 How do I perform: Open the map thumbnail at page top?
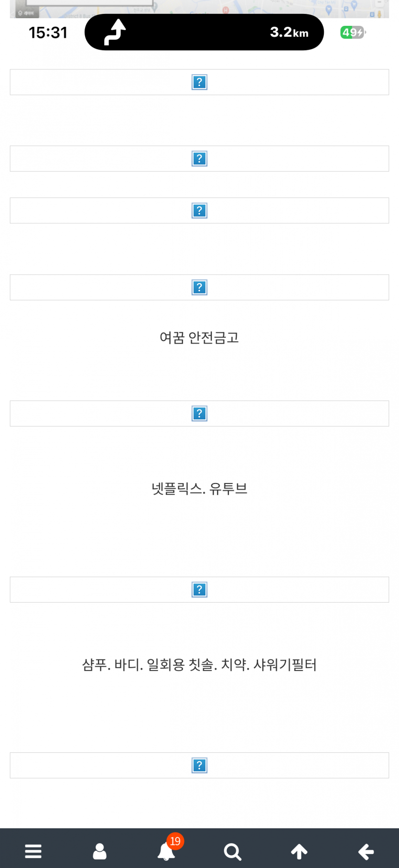coord(199,9)
